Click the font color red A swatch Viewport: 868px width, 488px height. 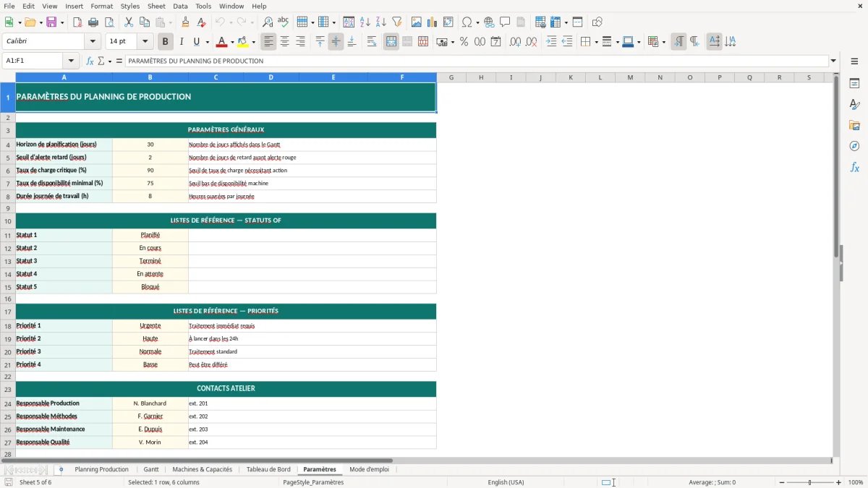point(221,42)
